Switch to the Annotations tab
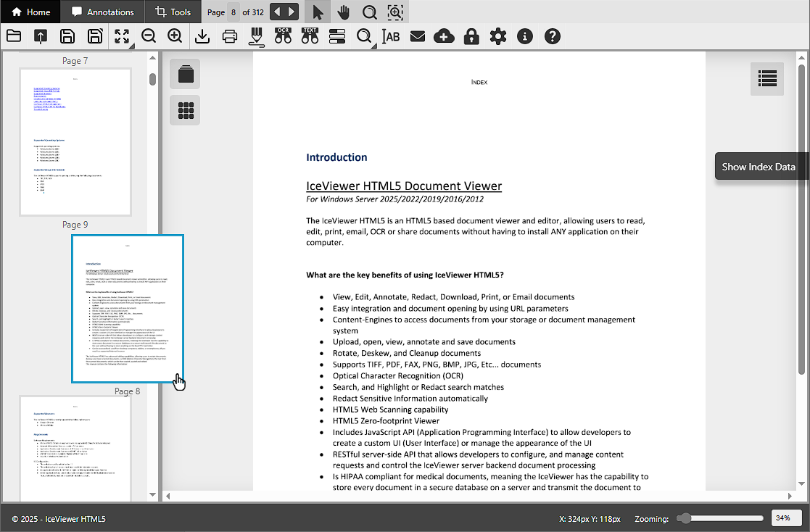810x532 pixels. click(102, 12)
